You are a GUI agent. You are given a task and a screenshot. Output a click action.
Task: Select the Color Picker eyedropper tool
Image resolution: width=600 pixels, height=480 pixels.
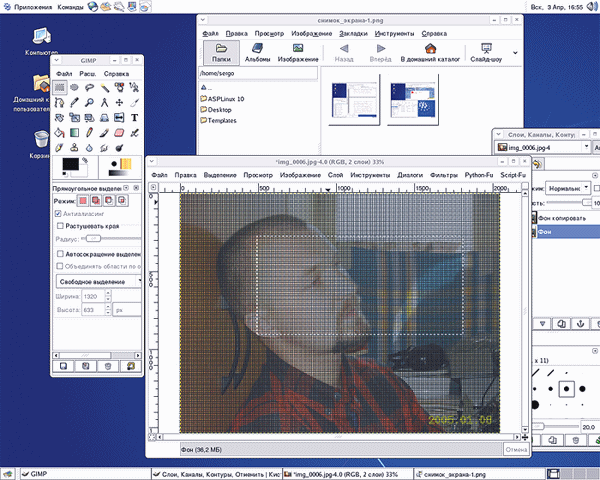[x=74, y=103]
